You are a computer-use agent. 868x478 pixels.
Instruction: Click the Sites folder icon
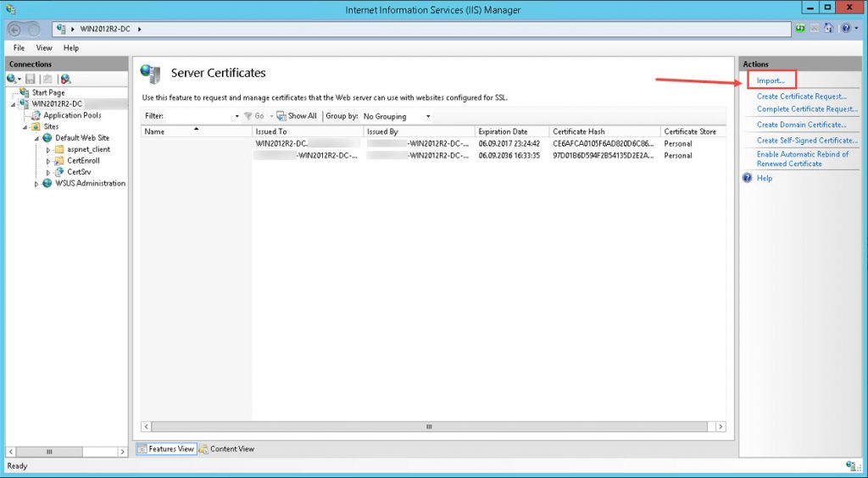[x=36, y=126]
